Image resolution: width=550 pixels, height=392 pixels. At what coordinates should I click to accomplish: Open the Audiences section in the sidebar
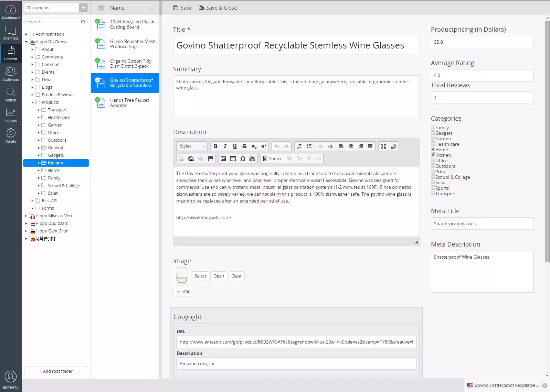coord(11,74)
